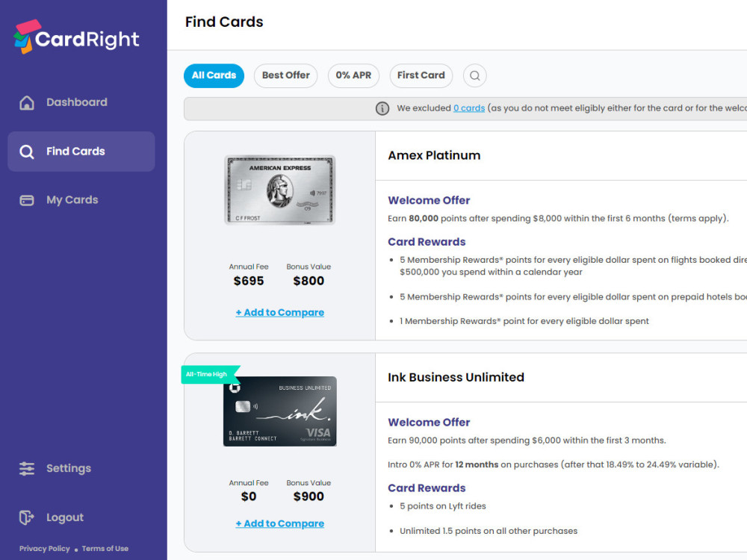Click the info icon in the exclusion notice

pos(382,108)
